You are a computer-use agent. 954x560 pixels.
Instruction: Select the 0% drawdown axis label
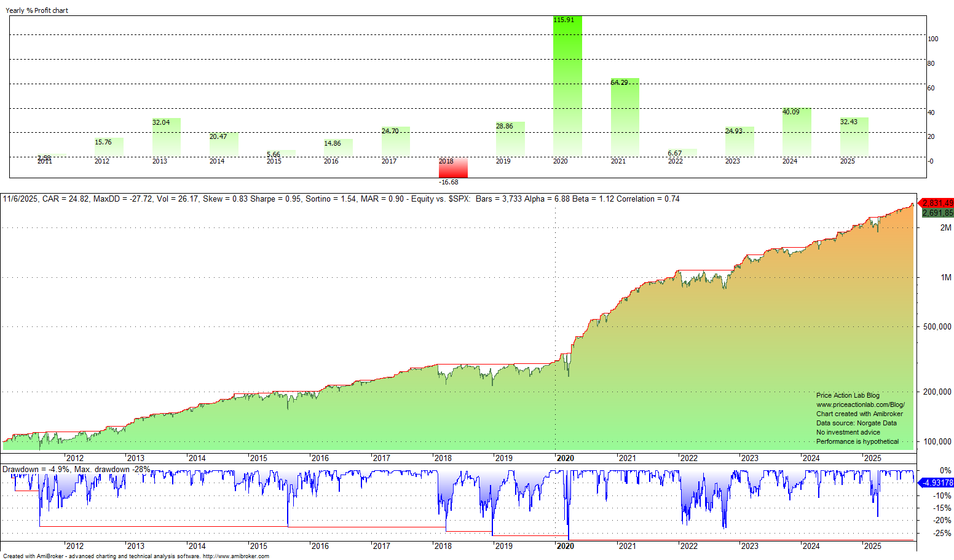[945, 471]
